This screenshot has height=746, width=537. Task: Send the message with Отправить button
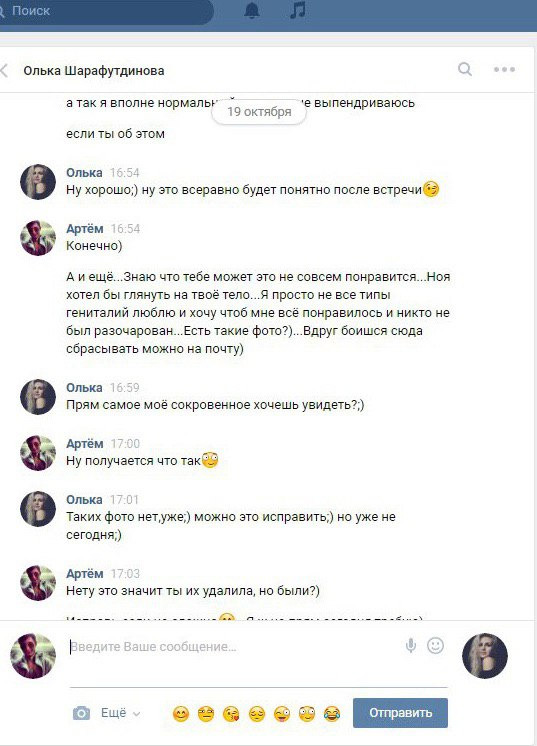pyautogui.click(x=400, y=713)
